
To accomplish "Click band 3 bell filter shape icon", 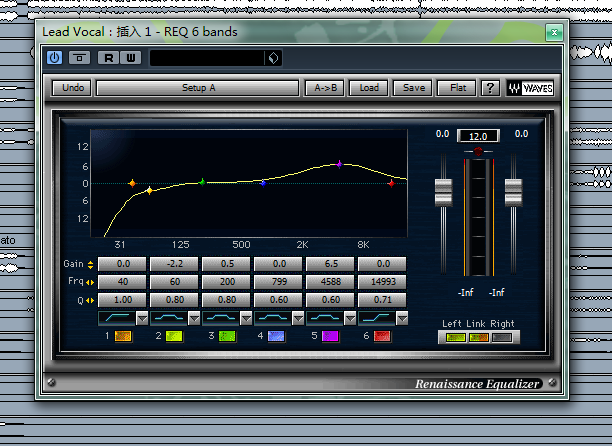I will 221,318.
